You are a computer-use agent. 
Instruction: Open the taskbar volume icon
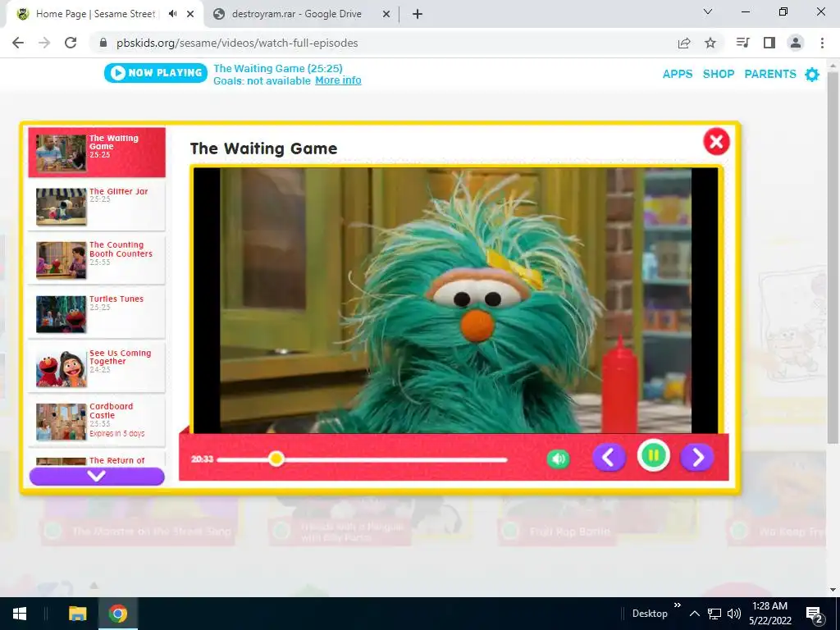(x=734, y=614)
